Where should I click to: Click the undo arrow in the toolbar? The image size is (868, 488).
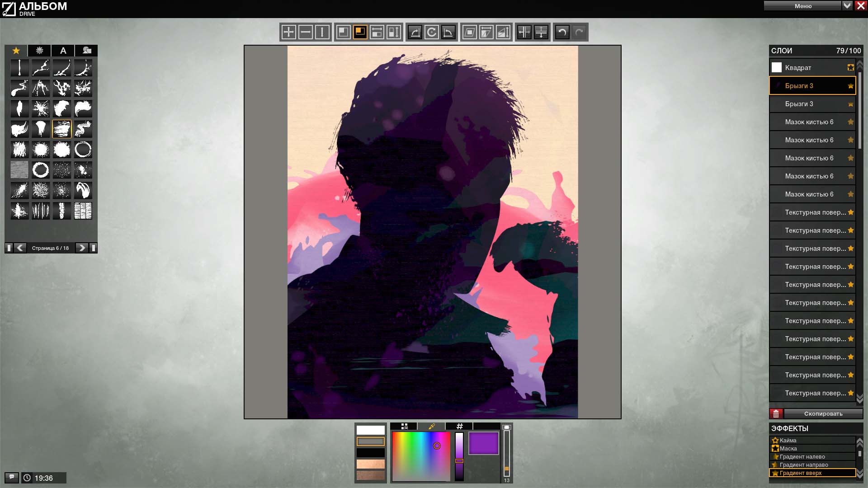pos(562,32)
